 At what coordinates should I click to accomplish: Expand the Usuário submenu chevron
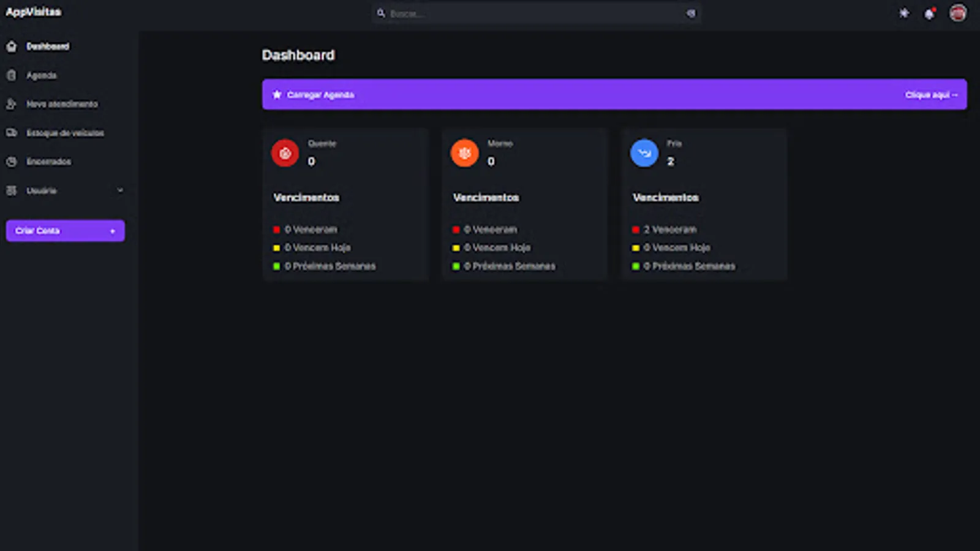pyautogui.click(x=120, y=190)
